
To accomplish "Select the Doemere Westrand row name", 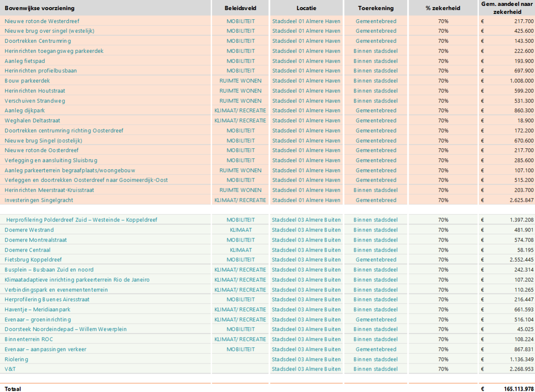I will point(29,230).
